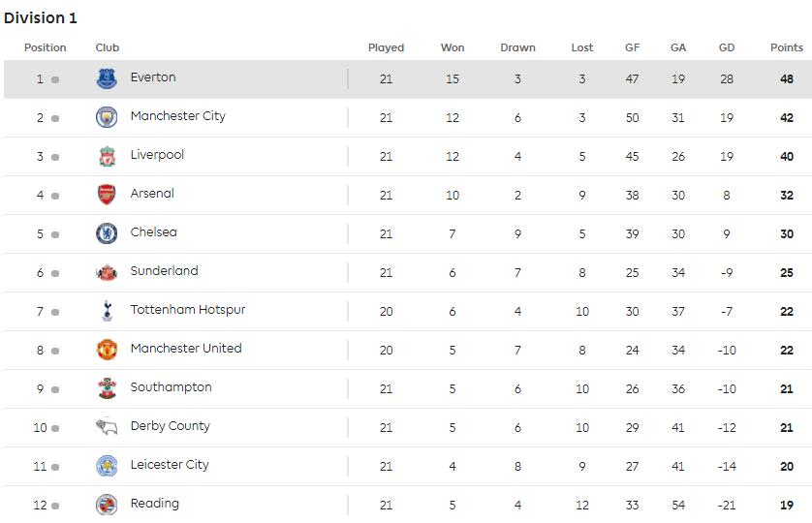
Task: Click the GD column header
Action: [727, 47]
